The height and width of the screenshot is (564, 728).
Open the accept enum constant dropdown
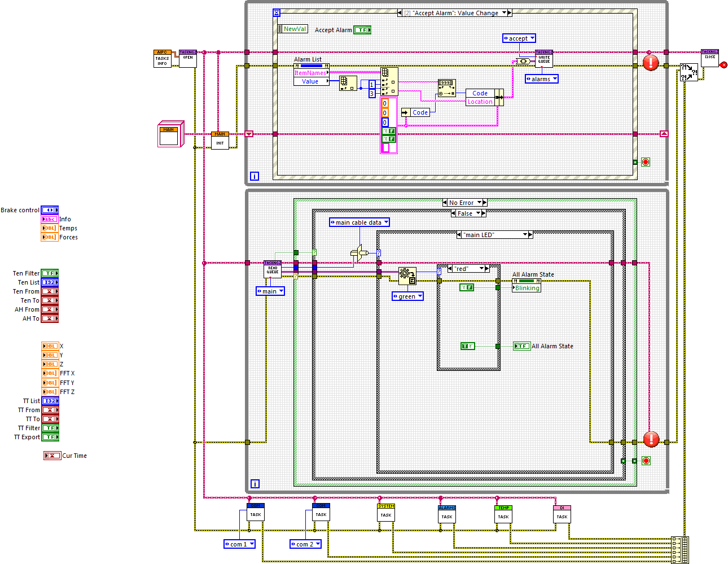pos(519,38)
